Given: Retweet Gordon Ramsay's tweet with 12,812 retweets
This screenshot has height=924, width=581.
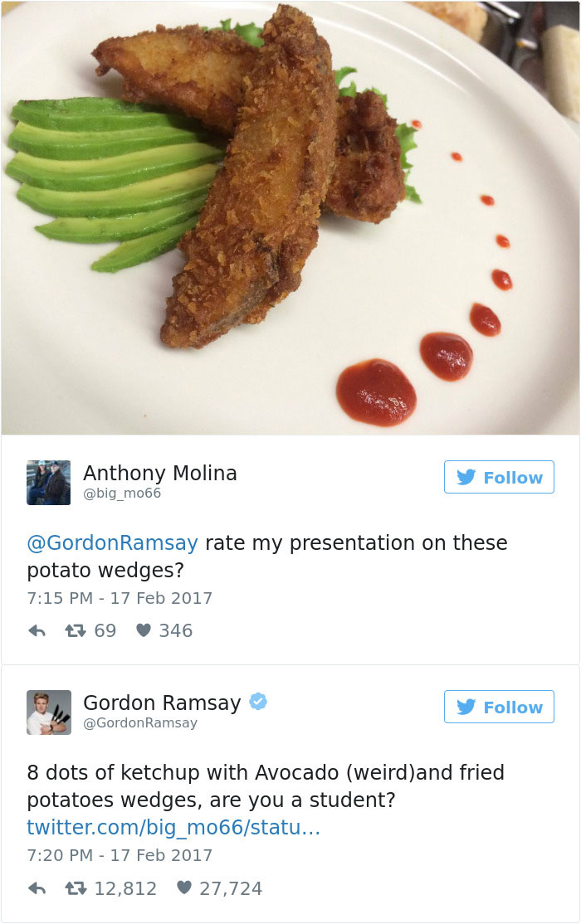Looking at the screenshot, I should click(x=76, y=888).
